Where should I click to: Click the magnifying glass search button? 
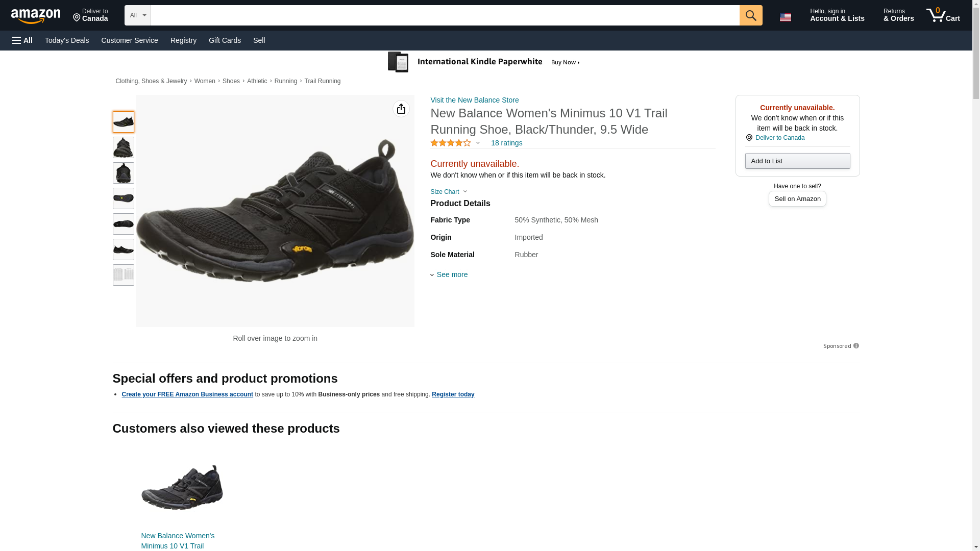[x=750, y=15]
